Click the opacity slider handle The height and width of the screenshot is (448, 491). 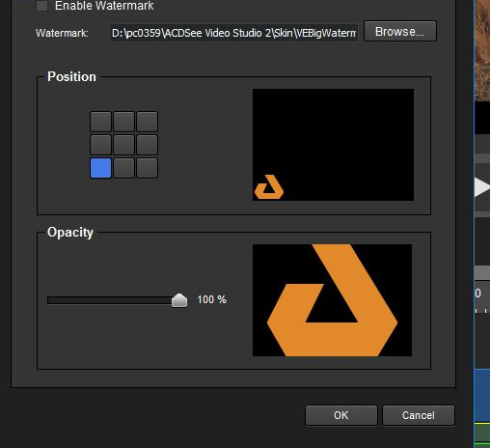pyautogui.click(x=179, y=300)
